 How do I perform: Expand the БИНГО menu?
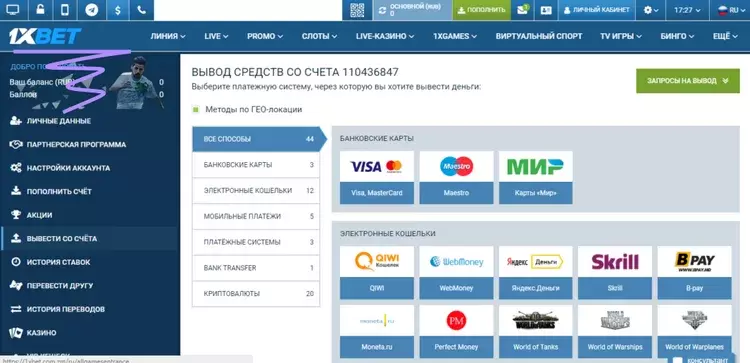(x=678, y=36)
